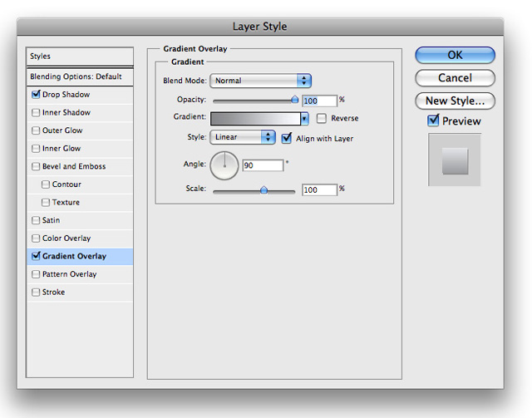Enable the Satin checkbox

point(36,220)
